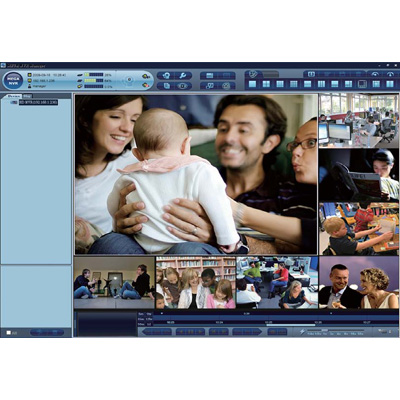
Task: Select the smiling couple camera pane
Action: (x=359, y=283)
